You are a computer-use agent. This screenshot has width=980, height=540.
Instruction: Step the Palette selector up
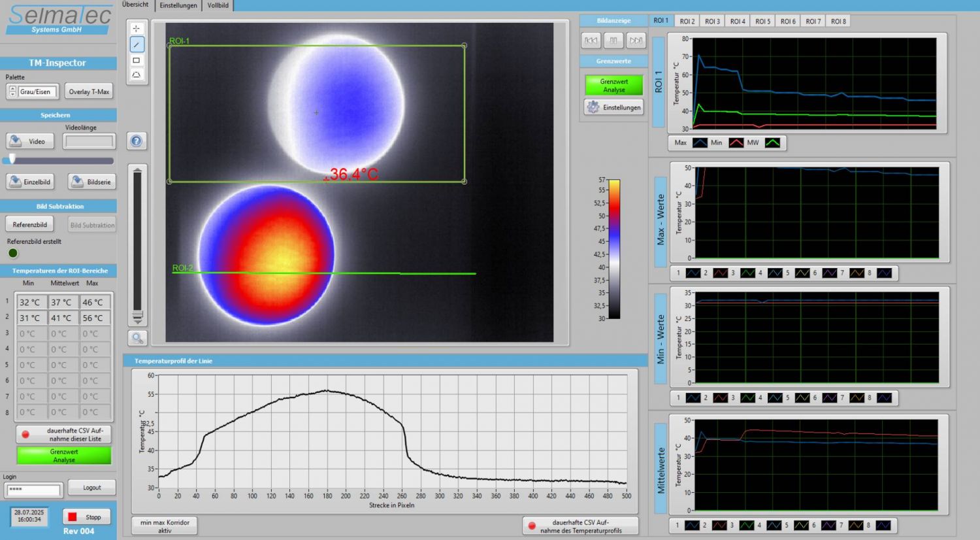tap(12, 89)
